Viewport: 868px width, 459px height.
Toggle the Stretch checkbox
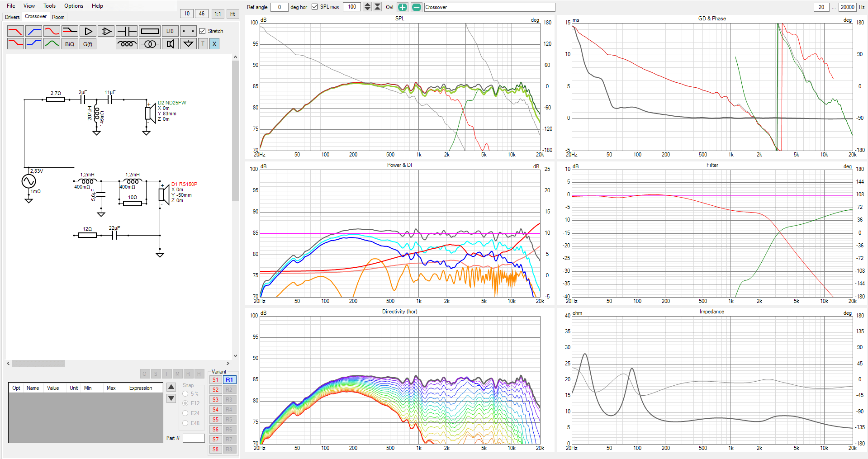203,31
